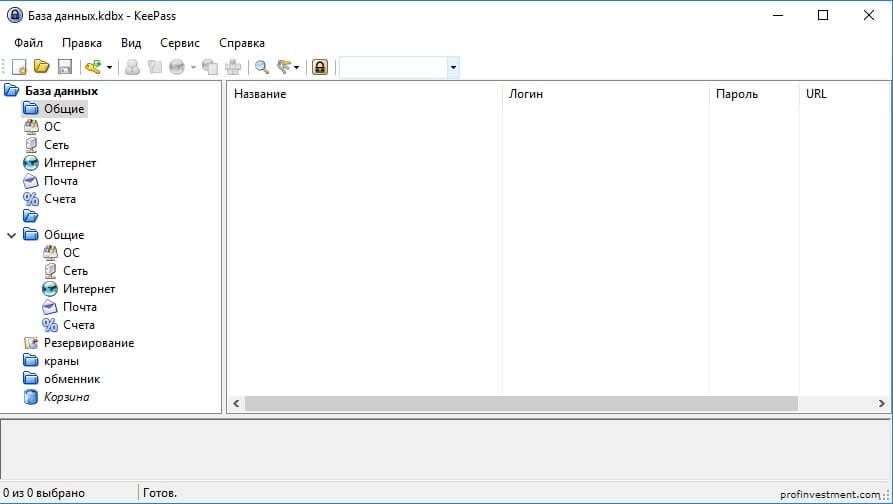This screenshot has width=893, height=504.
Task: Open the Справка menu
Action: (242, 43)
